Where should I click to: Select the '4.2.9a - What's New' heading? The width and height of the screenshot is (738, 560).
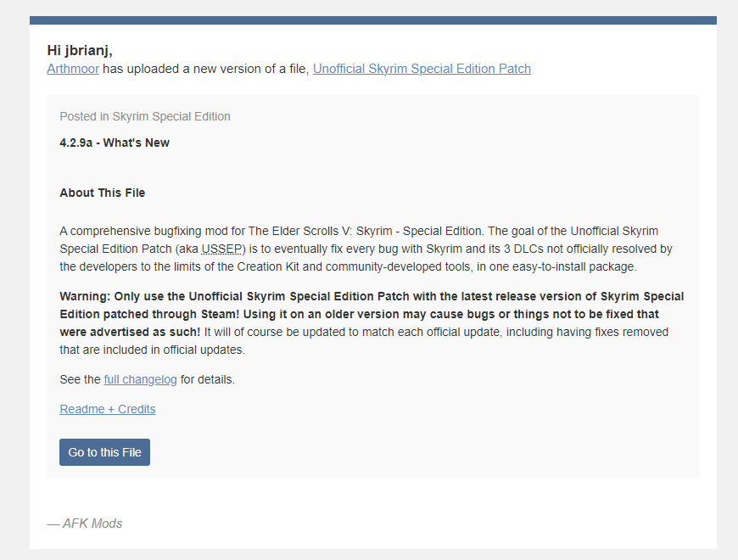click(x=115, y=143)
